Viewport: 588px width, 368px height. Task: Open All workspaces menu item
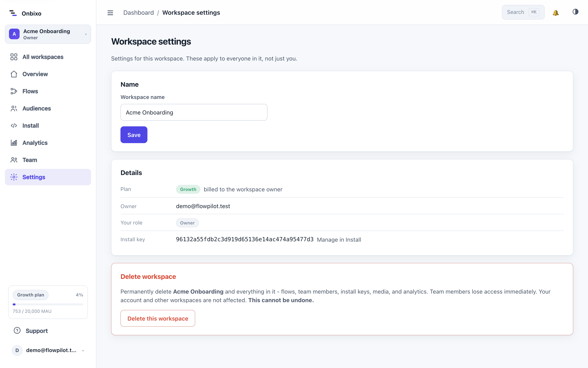point(48,57)
